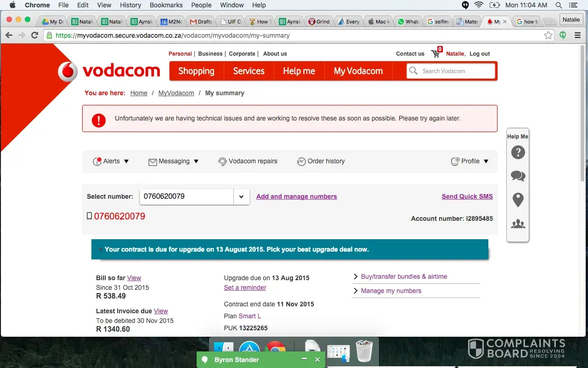The image size is (588, 368).
Task: Click the Business link
Action: (x=210, y=54)
